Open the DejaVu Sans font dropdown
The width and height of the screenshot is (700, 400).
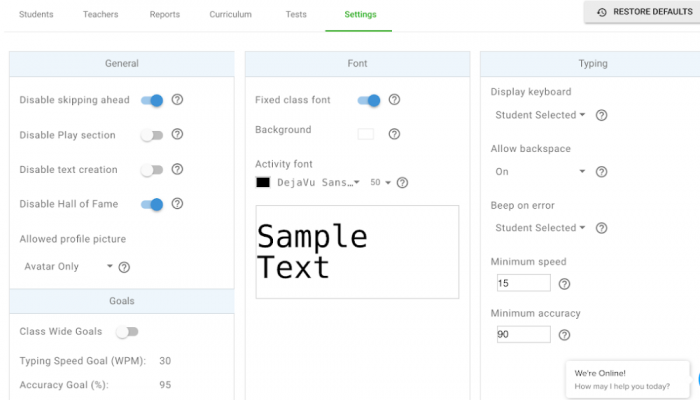318,182
